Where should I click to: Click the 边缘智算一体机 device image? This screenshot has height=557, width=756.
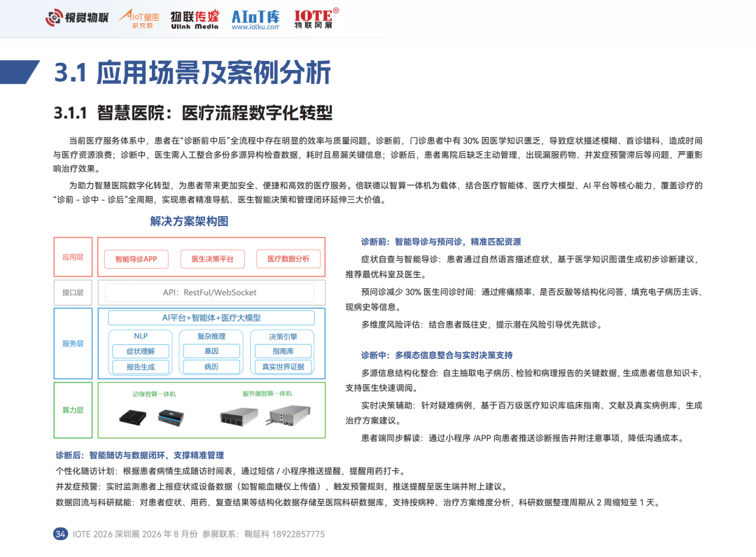[154, 416]
